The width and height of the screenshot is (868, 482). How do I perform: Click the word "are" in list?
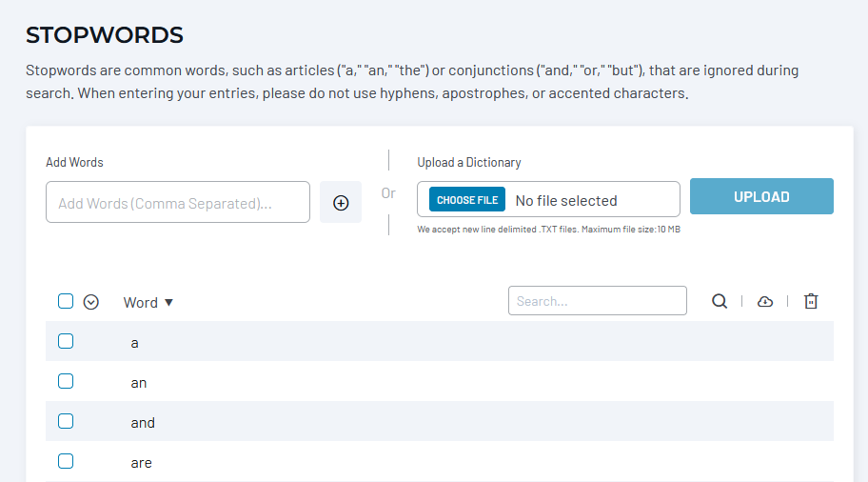point(141,463)
